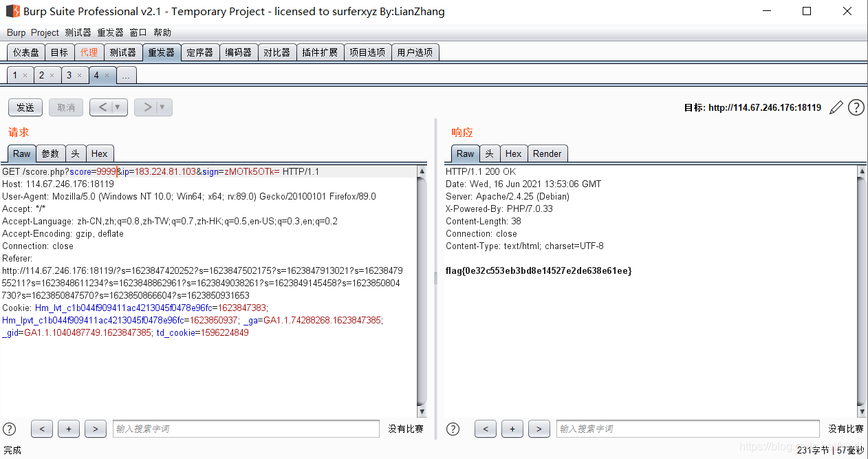This screenshot has width=868, height=459.
Task: Switch to the 代理 tab
Action: [x=89, y=52]
